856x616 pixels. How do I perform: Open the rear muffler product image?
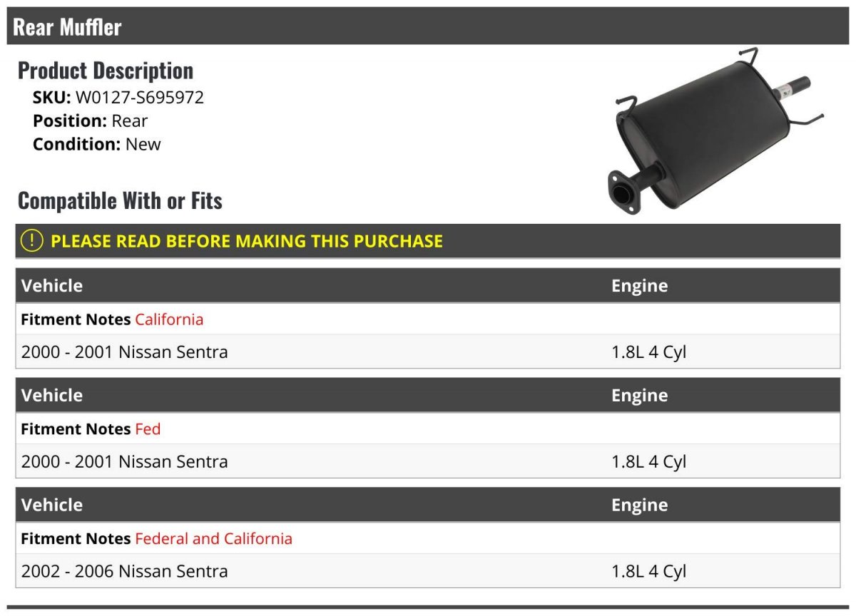(715, 132)
